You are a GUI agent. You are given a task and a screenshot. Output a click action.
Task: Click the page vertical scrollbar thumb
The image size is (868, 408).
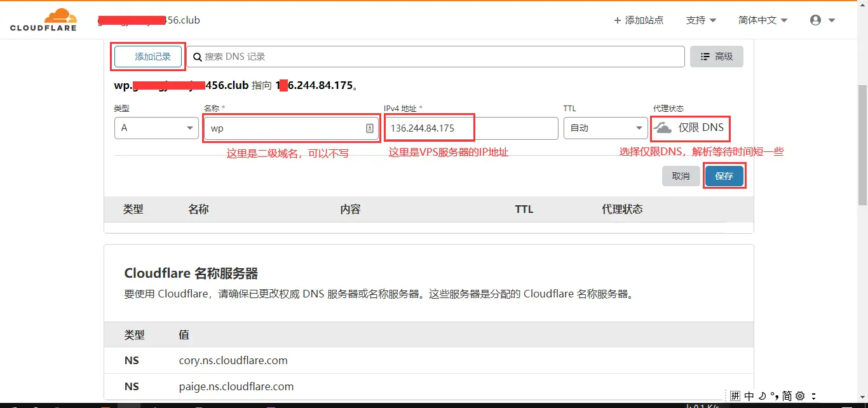[862, 145]
